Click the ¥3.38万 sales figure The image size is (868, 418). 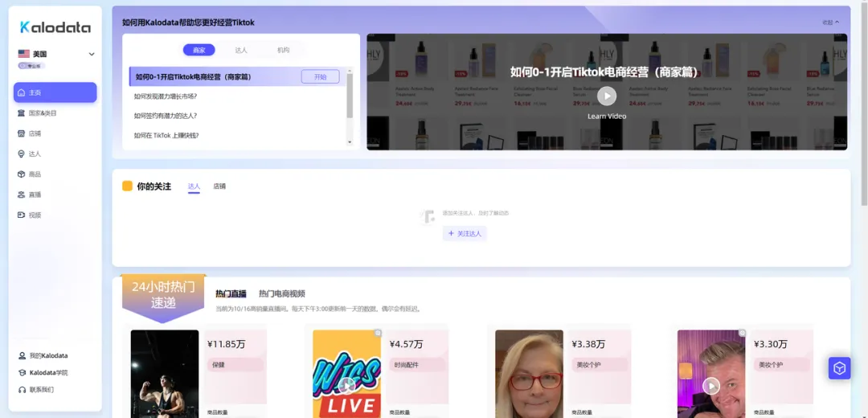pos(588,344)
